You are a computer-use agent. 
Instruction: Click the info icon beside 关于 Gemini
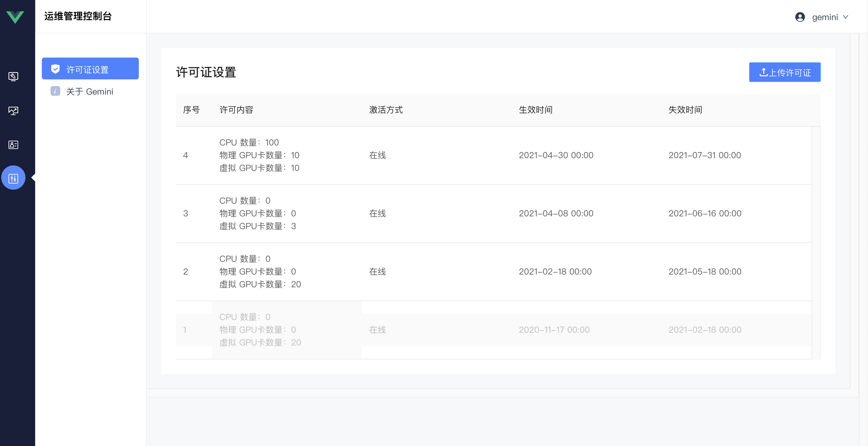(x=55, y=91)
